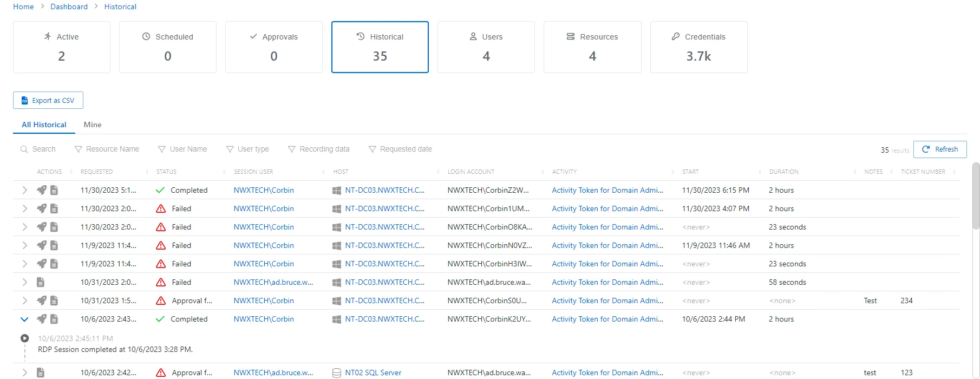980x379 pixels.
Task: Open the Resource Name filter
Action: click(107, 149)
